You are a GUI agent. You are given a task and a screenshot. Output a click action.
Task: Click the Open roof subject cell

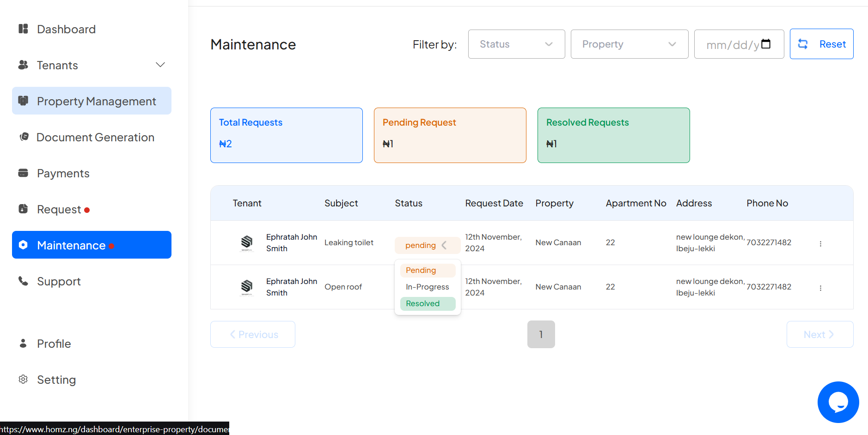[x=343, y=287]
